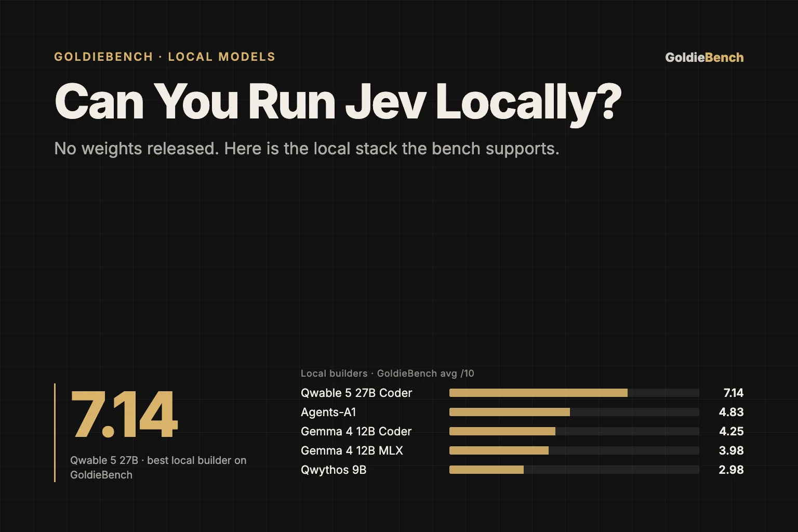Click the GoldieBench logo text

704,57
